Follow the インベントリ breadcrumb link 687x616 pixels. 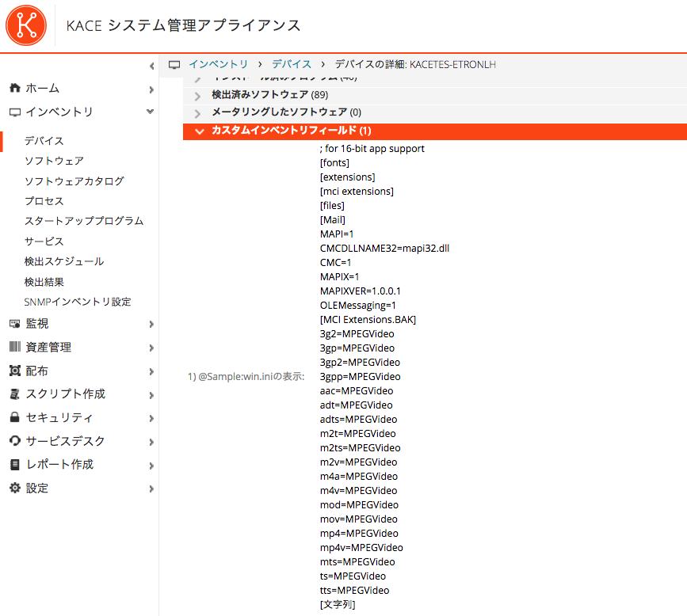click(218, 64)
